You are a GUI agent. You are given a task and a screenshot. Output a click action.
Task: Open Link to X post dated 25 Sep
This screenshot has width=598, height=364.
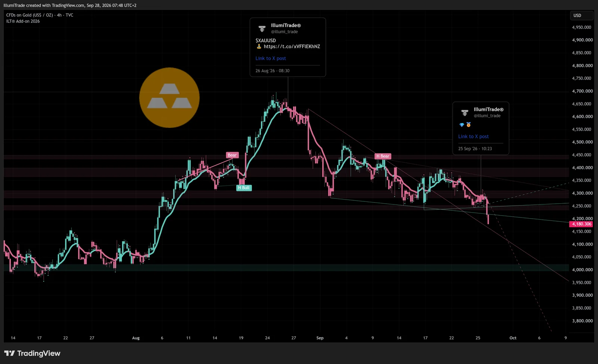point(473,136)
